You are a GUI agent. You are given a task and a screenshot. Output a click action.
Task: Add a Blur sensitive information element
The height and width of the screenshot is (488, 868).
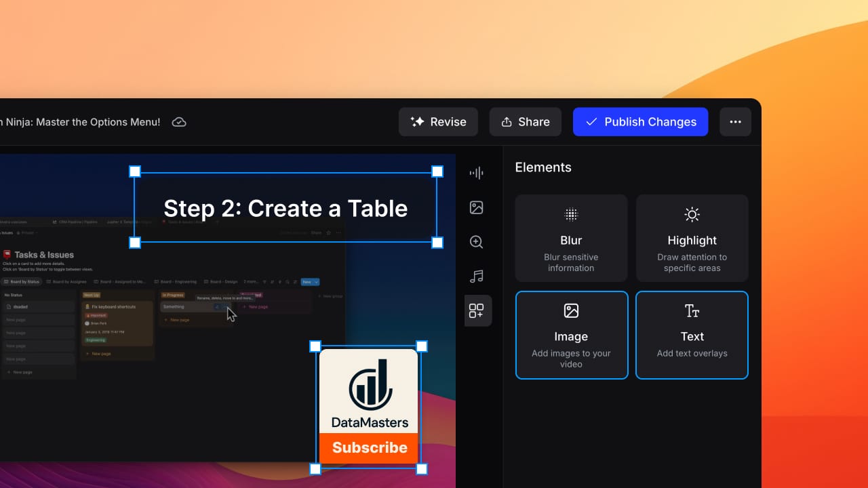571,238
